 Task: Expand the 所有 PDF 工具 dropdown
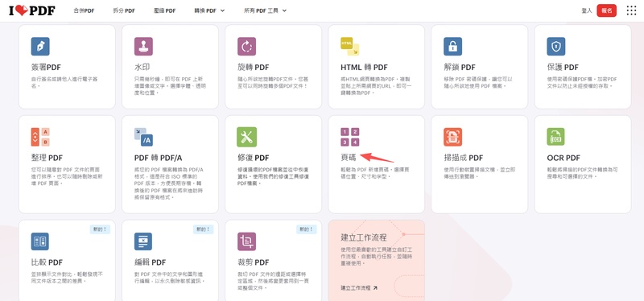pyautogui.click(x=265, y=10)
